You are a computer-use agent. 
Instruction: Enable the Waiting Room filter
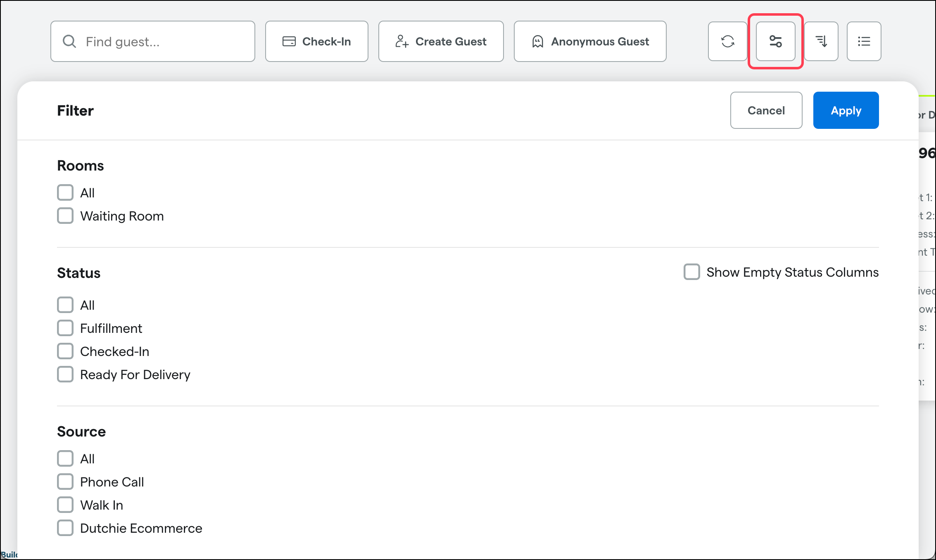tap(65, 216)
